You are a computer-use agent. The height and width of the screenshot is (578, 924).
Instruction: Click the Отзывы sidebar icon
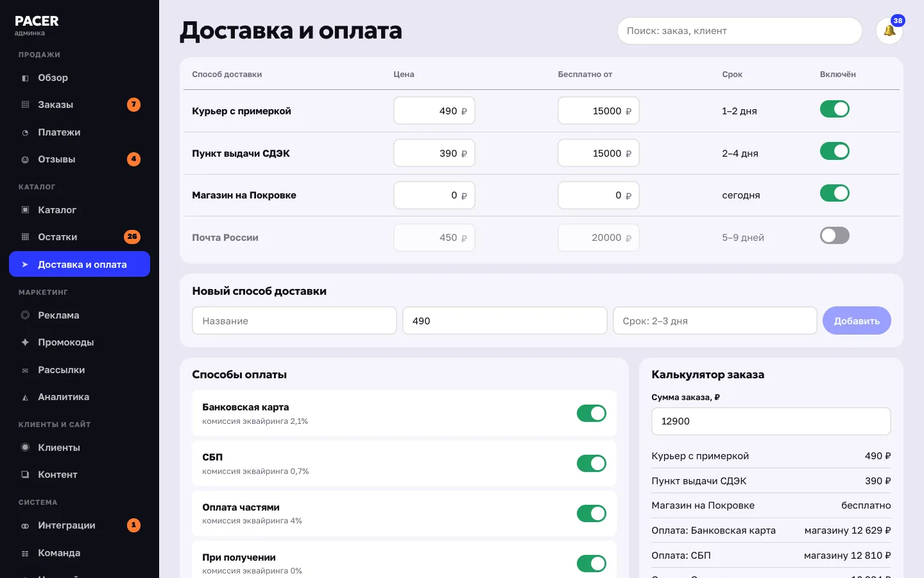25,159
